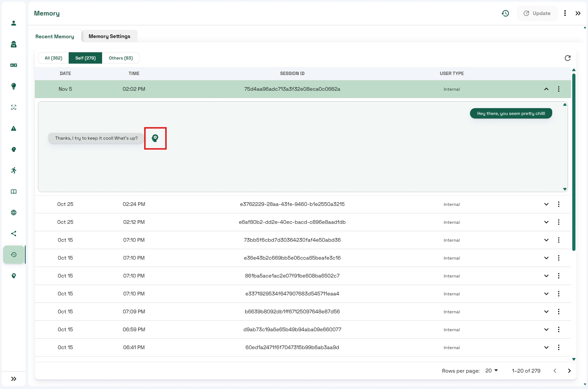This screenshot has width=588, height=389.
Task: Open the warning triangle sidebar icon
Action: point(14,128)
